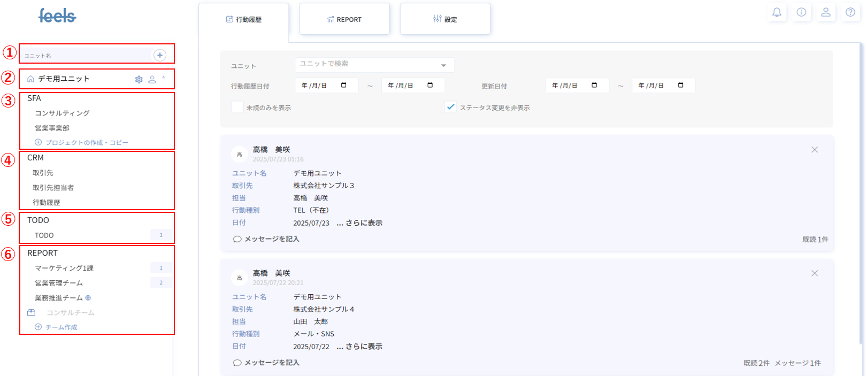Image resolution: width=868 pixels, height=376 pixels.
Task: Enable 未読のみを表示 checkbox
Action: pos(237,107)
